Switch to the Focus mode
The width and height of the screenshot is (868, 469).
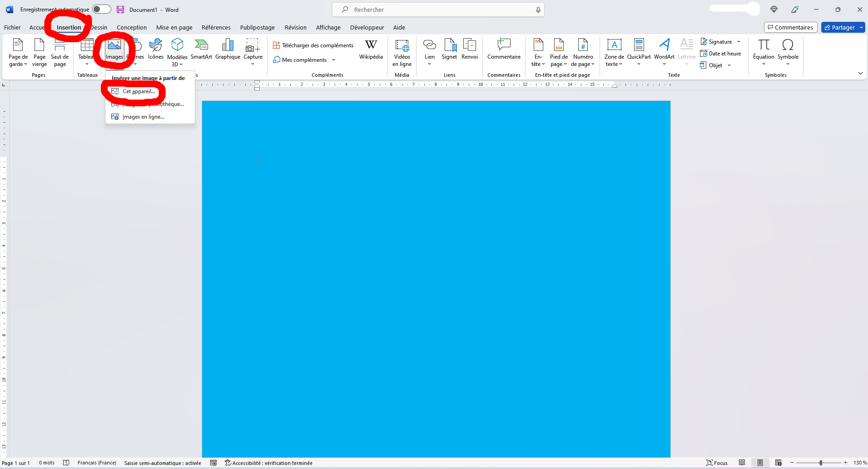click(x=717, y=463)
